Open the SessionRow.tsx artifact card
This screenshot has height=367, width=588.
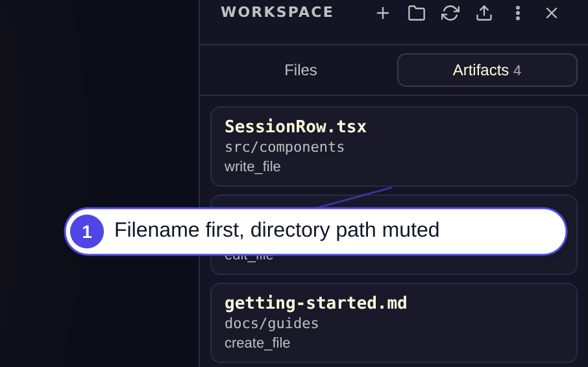(x=394, y=147)
